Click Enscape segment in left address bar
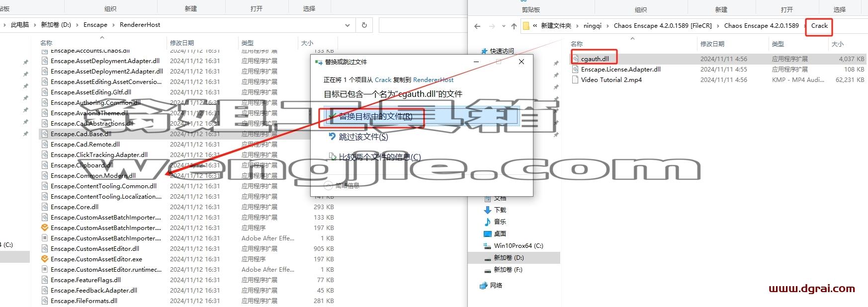The height and width of the screenshot is (307, 868). (95, 25)
